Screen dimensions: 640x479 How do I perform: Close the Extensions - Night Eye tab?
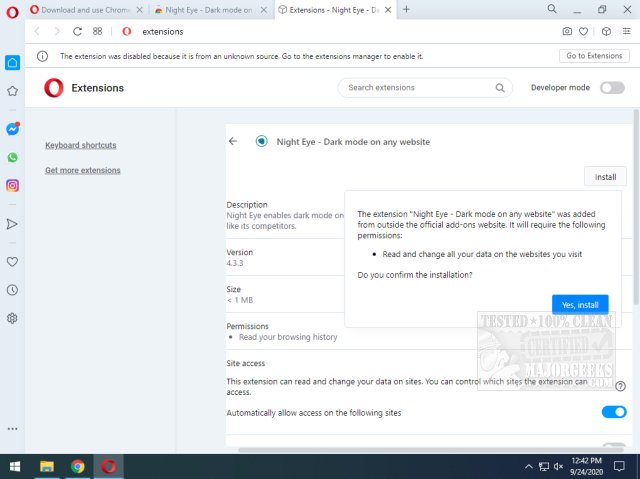[x=388, y=10]
